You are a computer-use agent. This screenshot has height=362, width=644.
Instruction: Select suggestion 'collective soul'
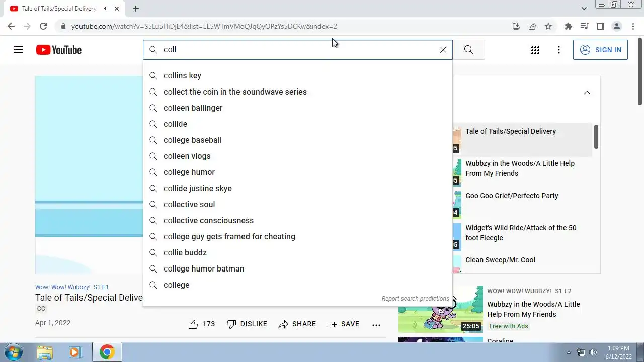(298, 204)
